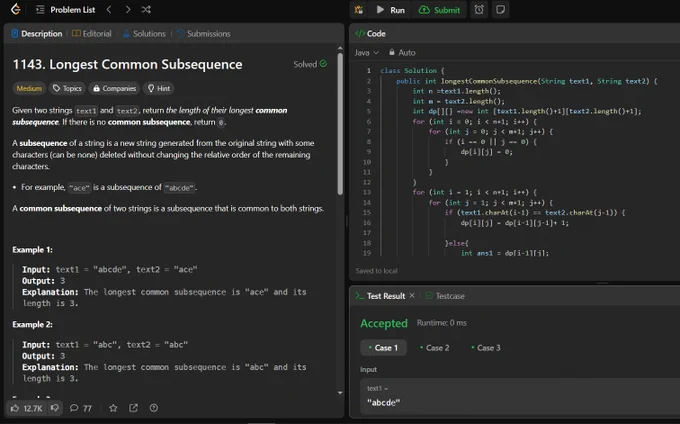Image resolution: width=680 pixels, height=424 pixels.
Task: Click the debugger icon beside Run
Action: [x=359, y=10]
